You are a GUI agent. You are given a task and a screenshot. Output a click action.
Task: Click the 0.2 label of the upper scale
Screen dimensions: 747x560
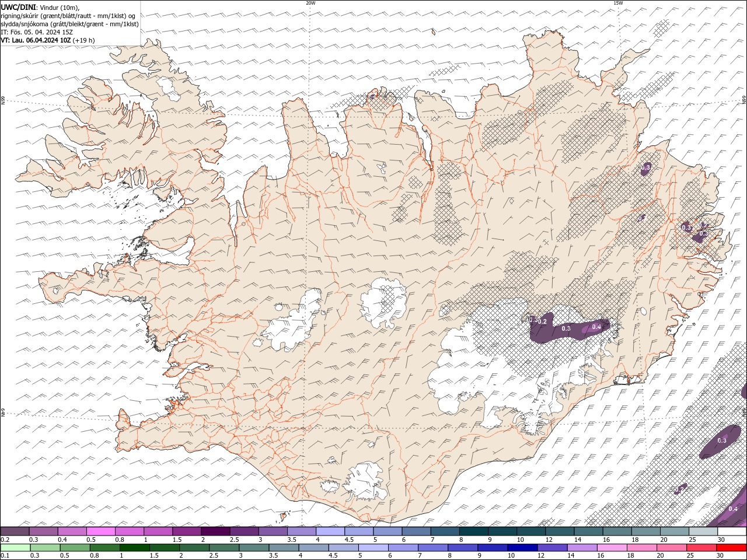tap(5, 540)
